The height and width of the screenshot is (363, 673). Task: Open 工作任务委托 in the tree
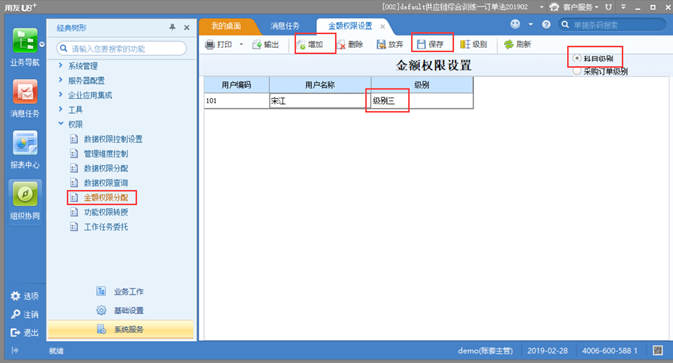(x=106, y=227)
